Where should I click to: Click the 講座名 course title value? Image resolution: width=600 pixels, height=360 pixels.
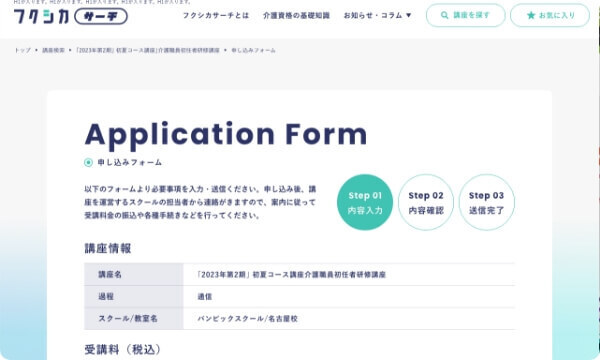pyautogui.click(x=292, y=275)
